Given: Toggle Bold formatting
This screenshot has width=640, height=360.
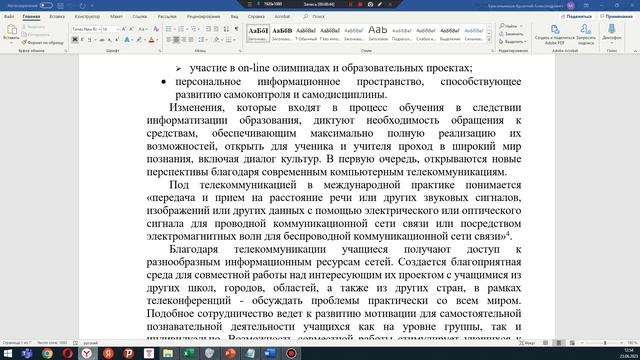Looking at the screenshot, I should (x=75, y=40).
